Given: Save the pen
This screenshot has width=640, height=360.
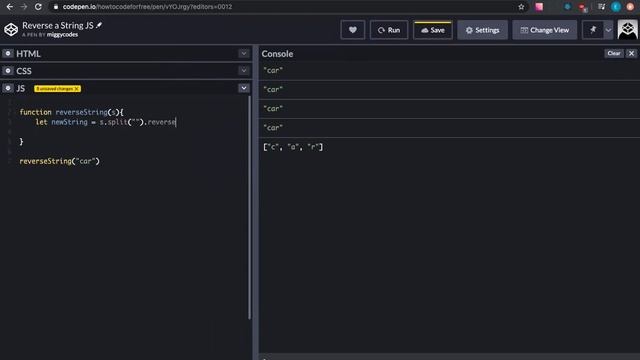Looking at the screenshot, I should tap(433, 30).
